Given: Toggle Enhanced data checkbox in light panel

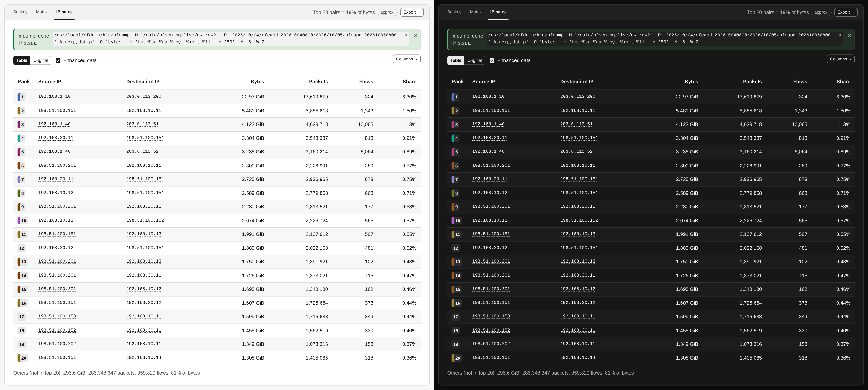Looking at the screenshot, I should [x=58, y=61].
